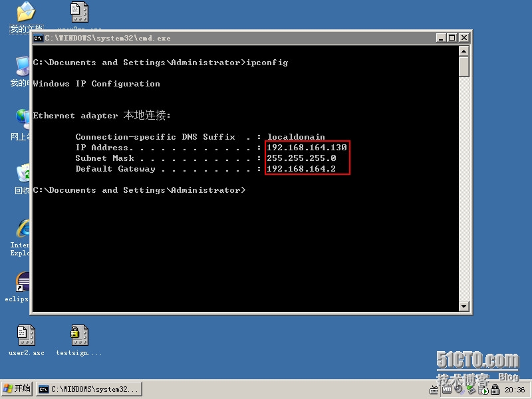Open My Documents folder icon on desktop
This screenshot has width=532, height=399.
click(x=26, y=17)
